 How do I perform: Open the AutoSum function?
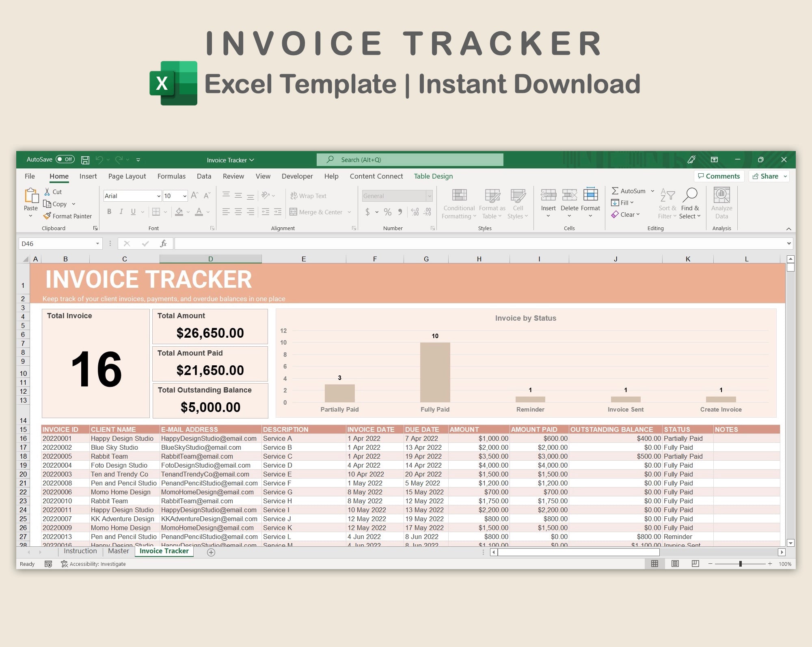coord(629,191)
